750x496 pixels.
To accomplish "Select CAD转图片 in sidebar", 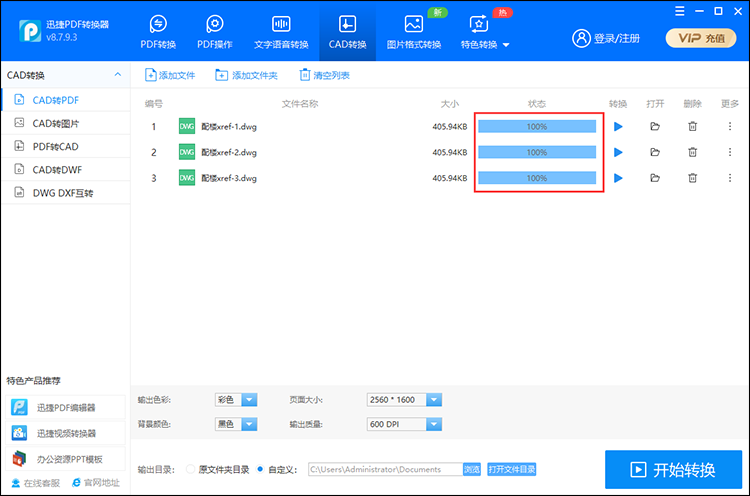I will point(66,123).
